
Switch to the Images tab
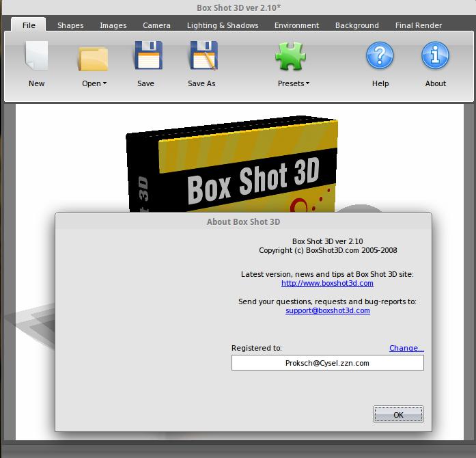point(113,25)
